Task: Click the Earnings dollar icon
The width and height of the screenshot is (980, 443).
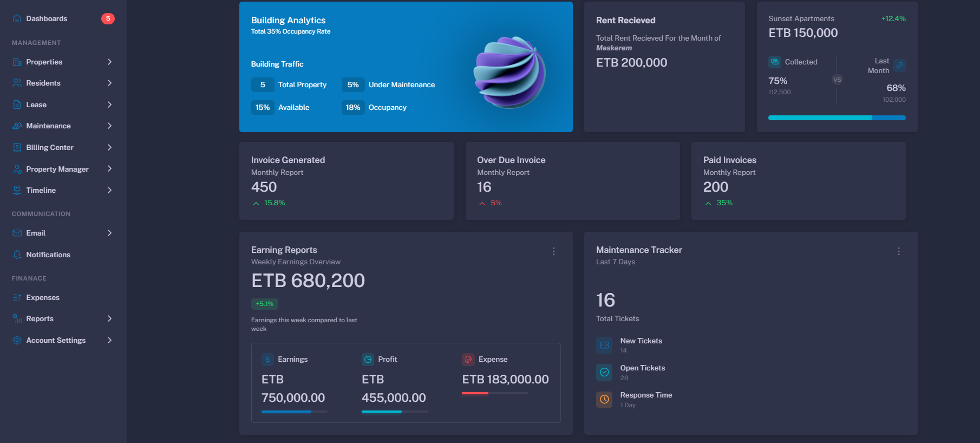Action: click(x=267, y=359)
